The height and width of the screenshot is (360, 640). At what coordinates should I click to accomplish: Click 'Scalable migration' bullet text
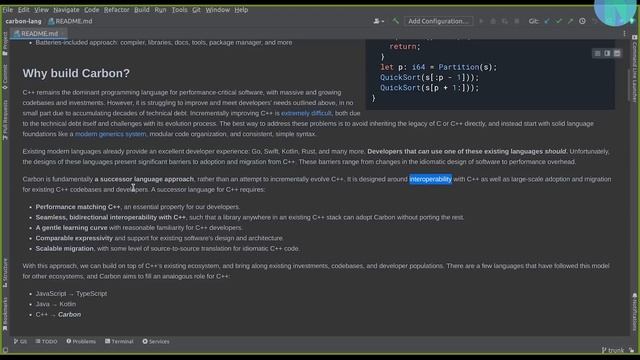coord(64,249)
